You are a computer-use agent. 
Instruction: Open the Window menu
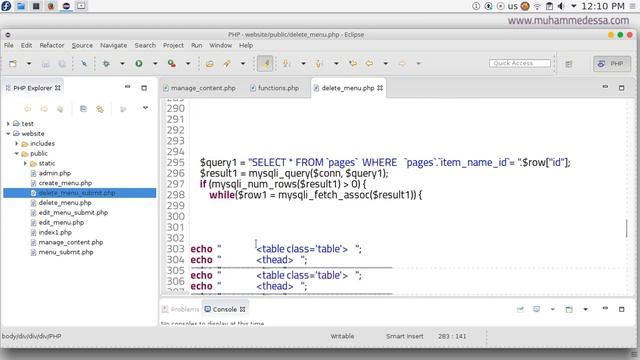pos(220,45)
